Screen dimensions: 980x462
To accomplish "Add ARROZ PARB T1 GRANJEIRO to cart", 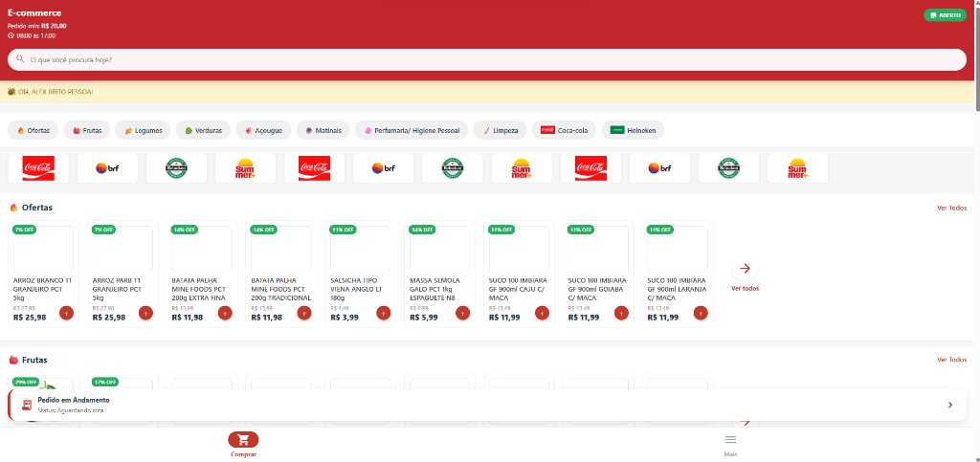I will (145, 313).
